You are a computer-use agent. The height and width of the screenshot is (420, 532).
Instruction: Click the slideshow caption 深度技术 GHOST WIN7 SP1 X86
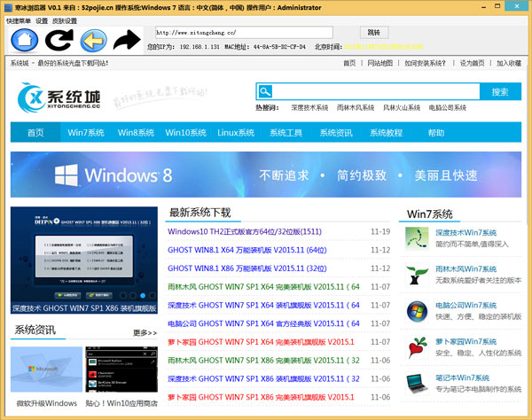coord(84,308)
